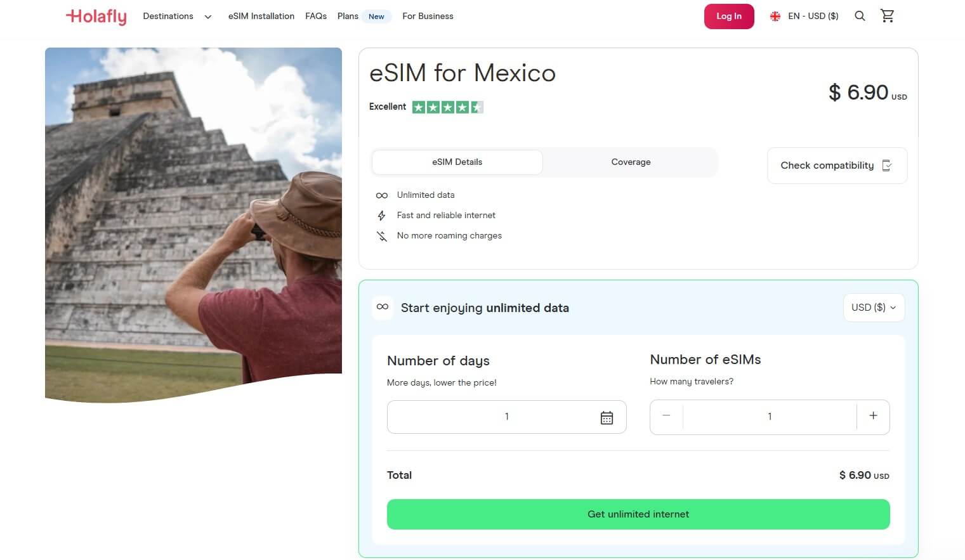Open the FAQs menu item
The width and height of the screenshot is (965, 560).
point(315,16)
